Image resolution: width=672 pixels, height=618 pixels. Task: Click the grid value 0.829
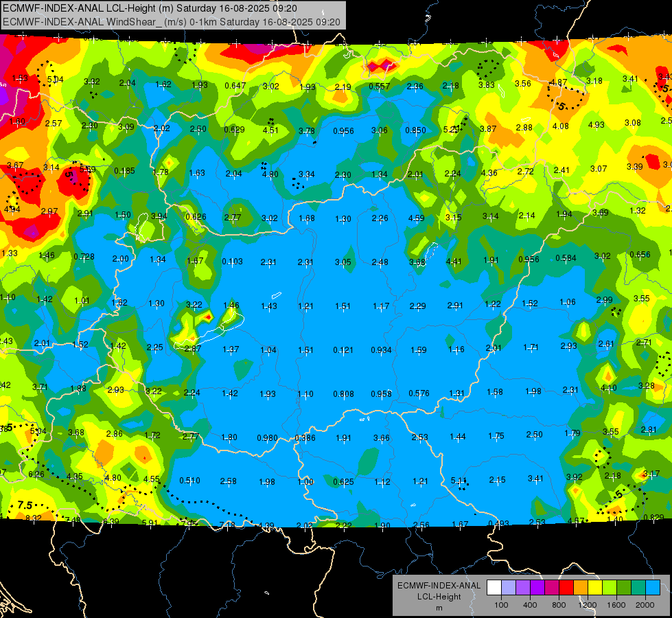click(x=653, y=517)
